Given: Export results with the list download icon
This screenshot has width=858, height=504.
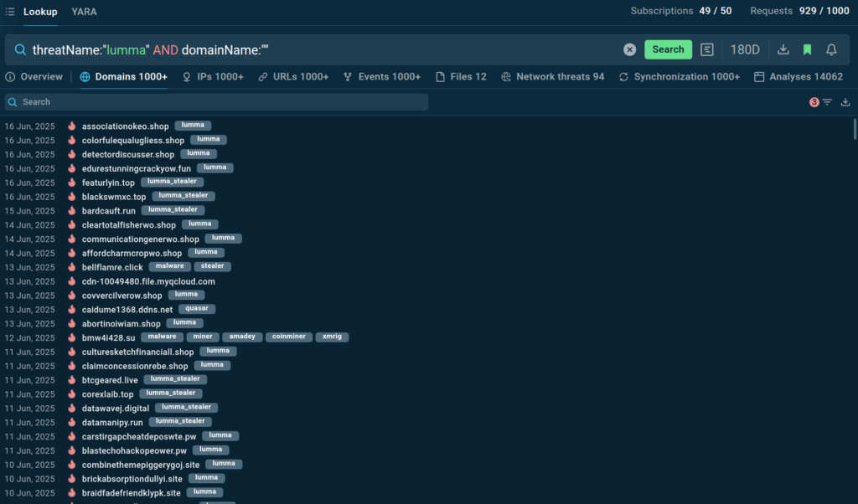Looking at the screenshot, I should [x=845, y=102].
